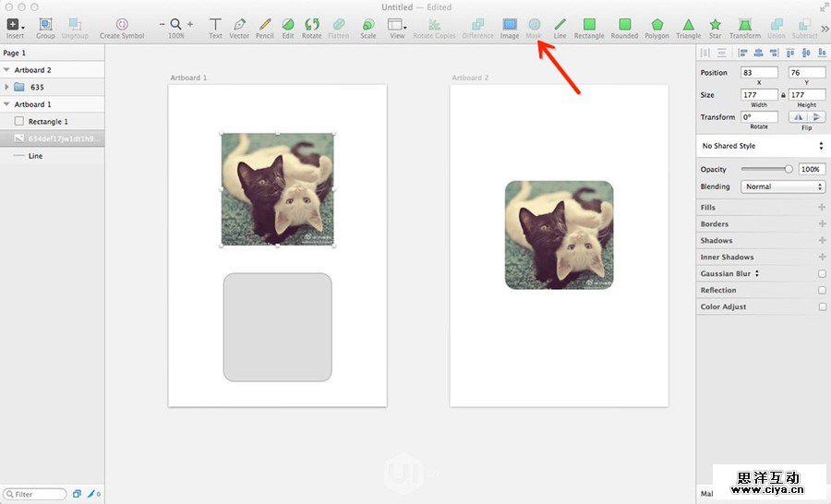Pick the Star shape tool
Screen dimensions: 831x504
pos(715,25)
